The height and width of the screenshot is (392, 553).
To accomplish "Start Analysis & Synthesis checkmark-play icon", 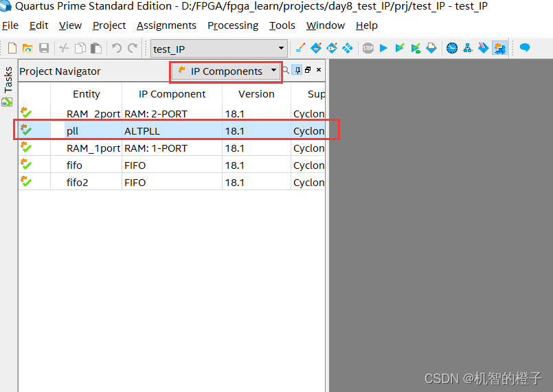I will 400,48.
